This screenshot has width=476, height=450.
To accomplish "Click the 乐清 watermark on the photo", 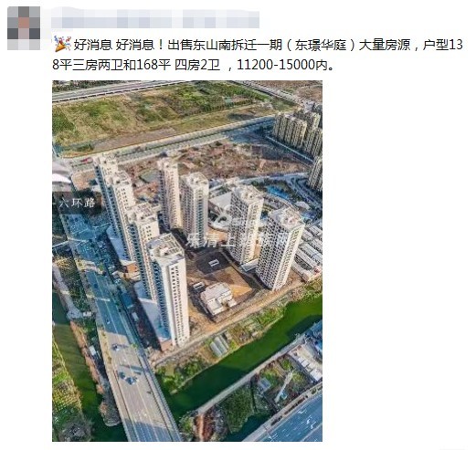I will click(x=202, y=240).
